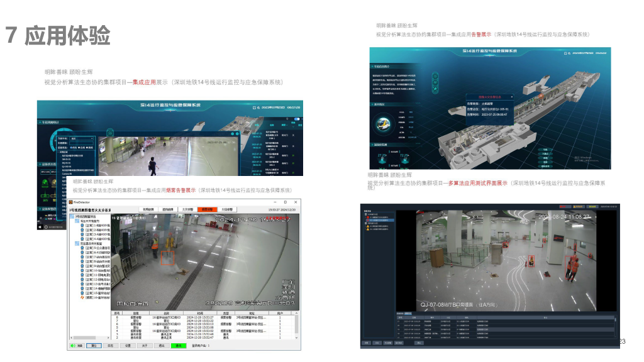Switch to the orange 烟雾报警 tab

pyautogui.click(x=207, y=209)
